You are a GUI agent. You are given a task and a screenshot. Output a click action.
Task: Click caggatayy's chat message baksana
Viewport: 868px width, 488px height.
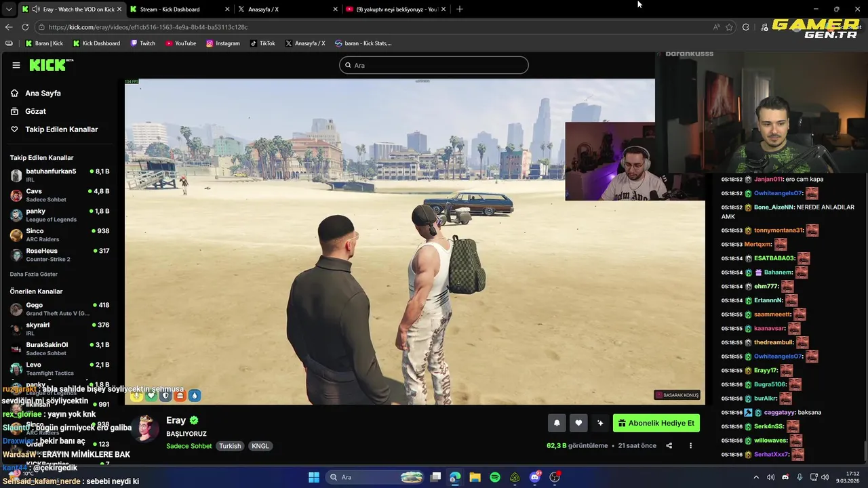(810, 412)
